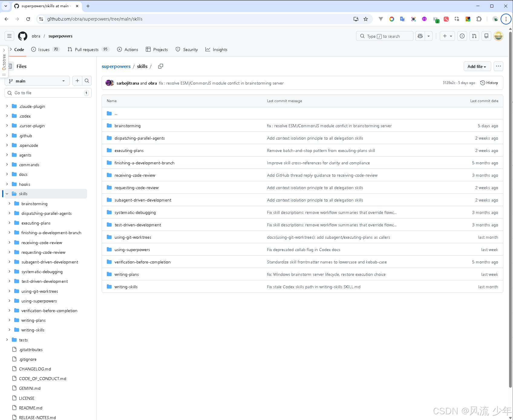Open the brainstorming folder icon in table
Screen dimensions: 513x420
pyautogui.click(x=109, y=126)
